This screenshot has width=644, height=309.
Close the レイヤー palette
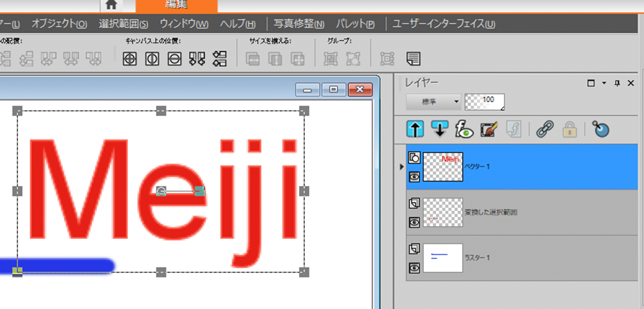[x=631, y=83]
